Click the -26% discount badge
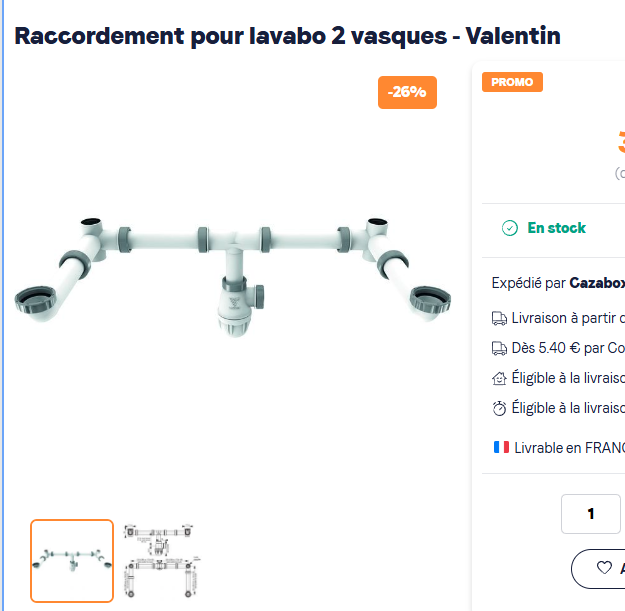This screenshot has width=625, height=611. pos(407,92)
